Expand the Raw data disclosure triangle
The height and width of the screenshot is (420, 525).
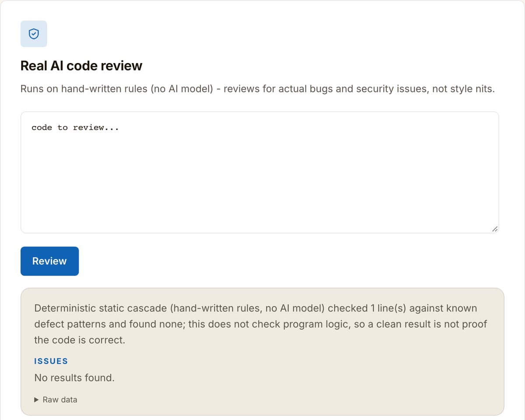coord(37,399)
